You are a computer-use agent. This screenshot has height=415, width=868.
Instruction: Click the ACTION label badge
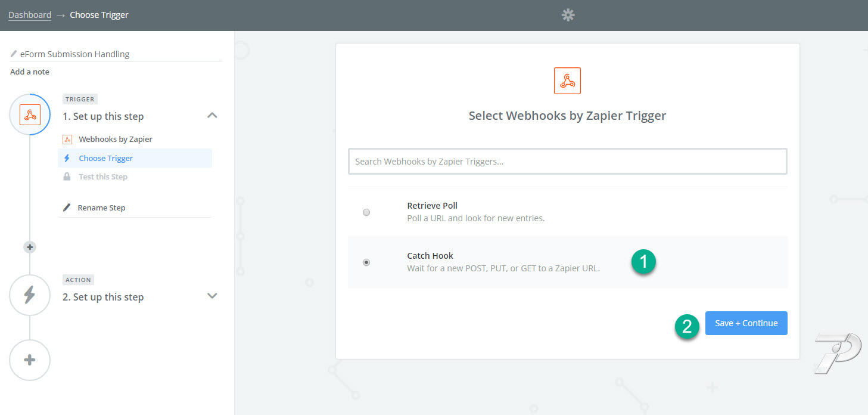click(x=79, y=280)
